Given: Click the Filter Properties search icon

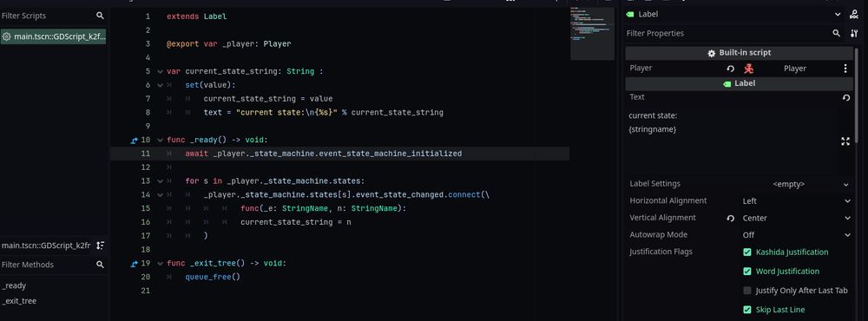Looking at the screenshot, I should pos(837,33).
